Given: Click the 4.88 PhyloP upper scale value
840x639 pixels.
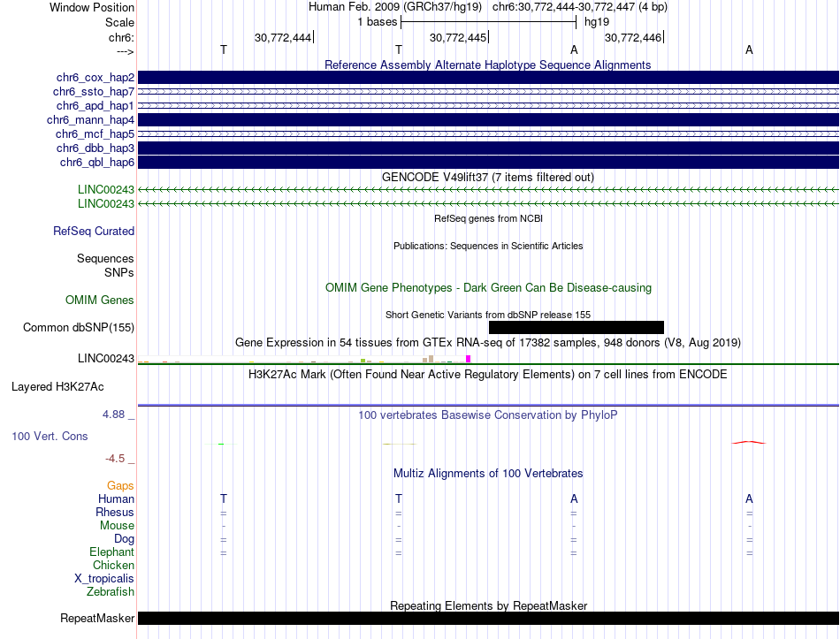Looking at the screenshot, I should [x=113, y=414].
